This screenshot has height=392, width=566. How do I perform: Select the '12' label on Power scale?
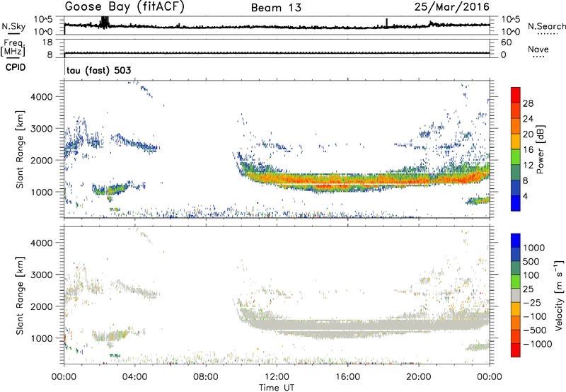pos(528,166)
